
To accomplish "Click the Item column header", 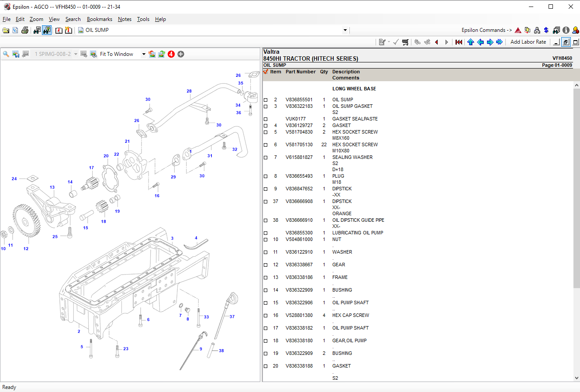I will (276, 72).
